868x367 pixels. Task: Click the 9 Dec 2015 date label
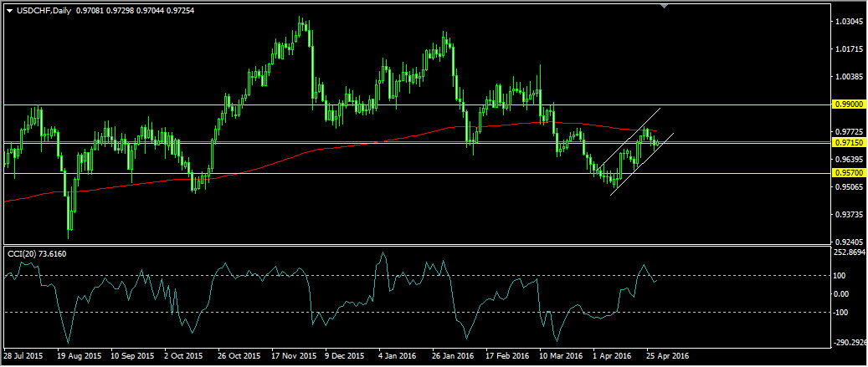(345, 356)
